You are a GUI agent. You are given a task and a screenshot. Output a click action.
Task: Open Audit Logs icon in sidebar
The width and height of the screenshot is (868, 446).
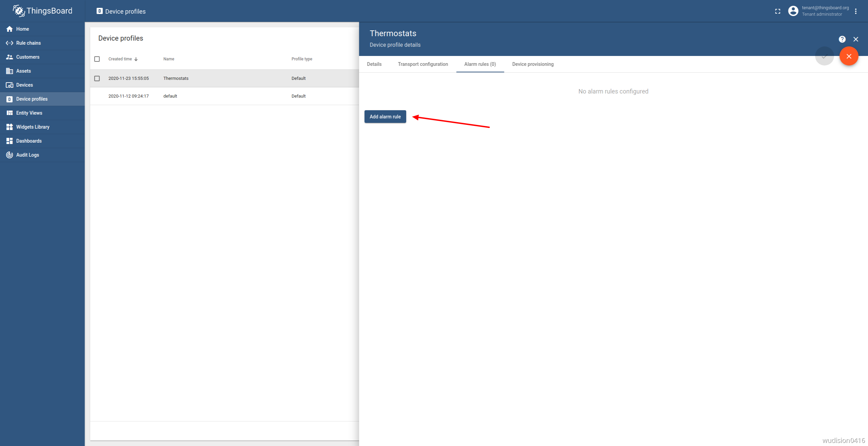(x=10, y=155)
